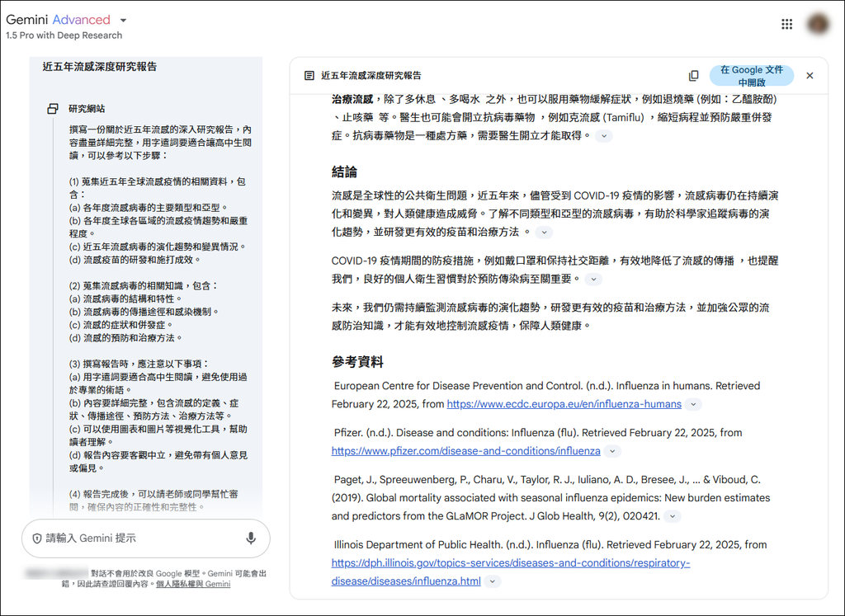Expand source chevron after Illinois health link
The width and height of the screenshot is (845, 616).
[x=492, y=581]
